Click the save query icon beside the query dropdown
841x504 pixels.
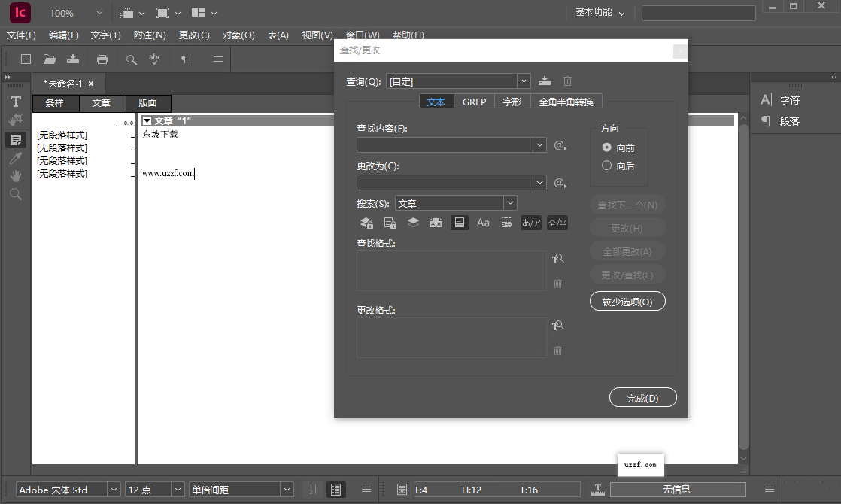coord(544,80)
